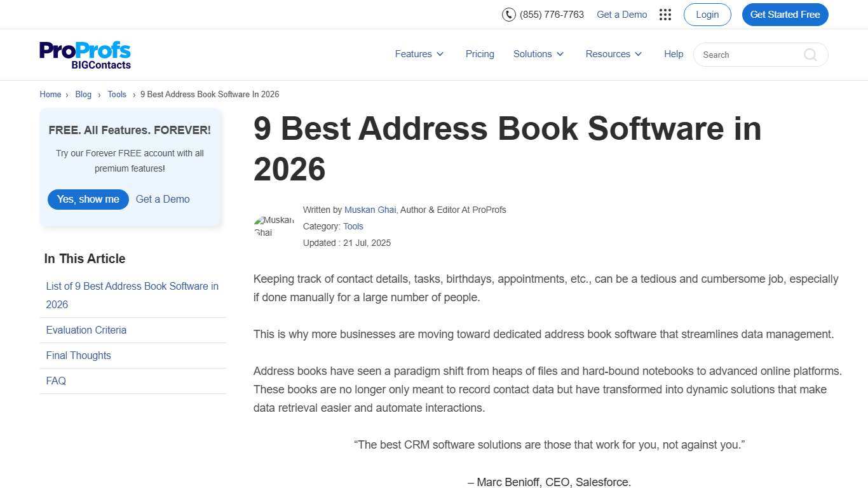Click the Get Started Free button
Image resolution: width=868 pixels, height=488 pixels.
click(x=785, y=14)
